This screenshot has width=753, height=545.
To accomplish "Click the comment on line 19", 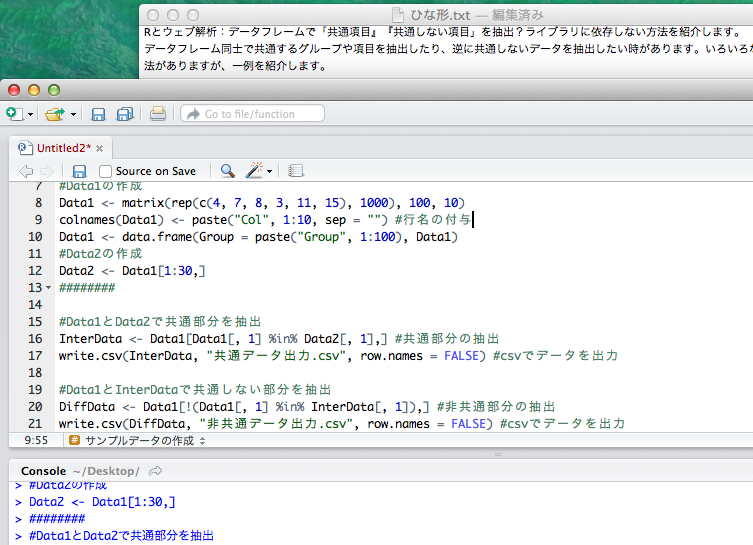I will click(195, 389).
